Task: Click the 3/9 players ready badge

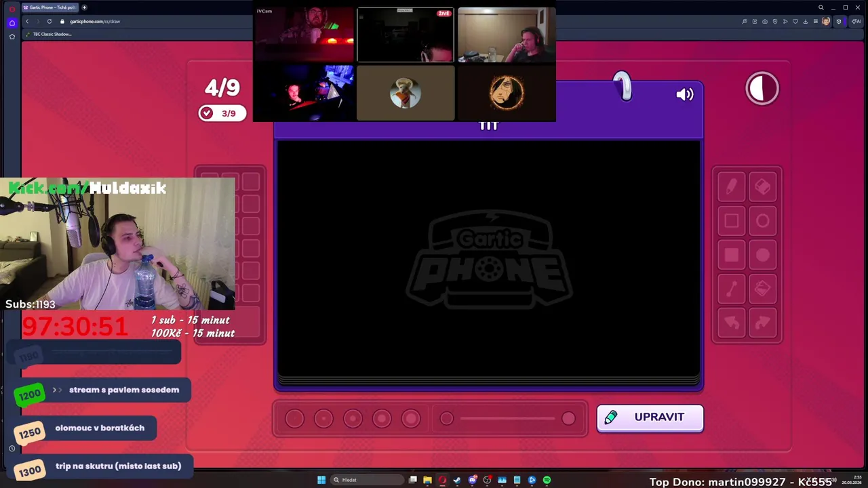Action: [x=222, y=113]
